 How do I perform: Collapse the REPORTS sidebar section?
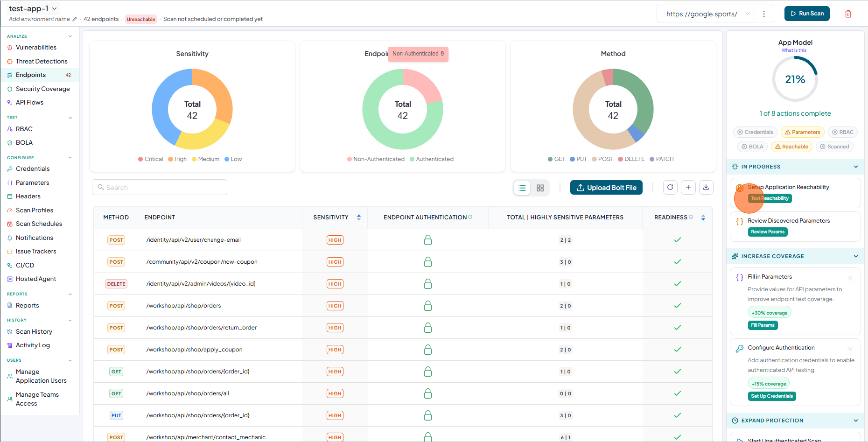(70, 294)
